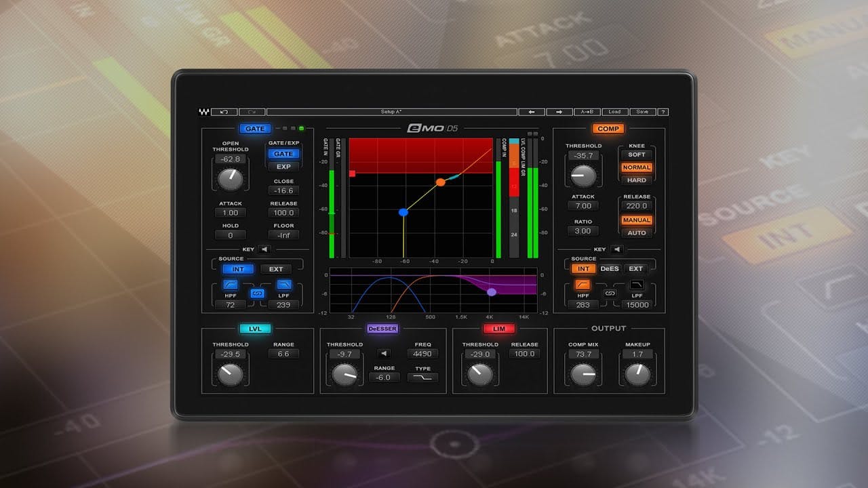Click the DeEsser Freq value 4490
The width and height of the screenshot is (868, 488).
click(423, 354)
